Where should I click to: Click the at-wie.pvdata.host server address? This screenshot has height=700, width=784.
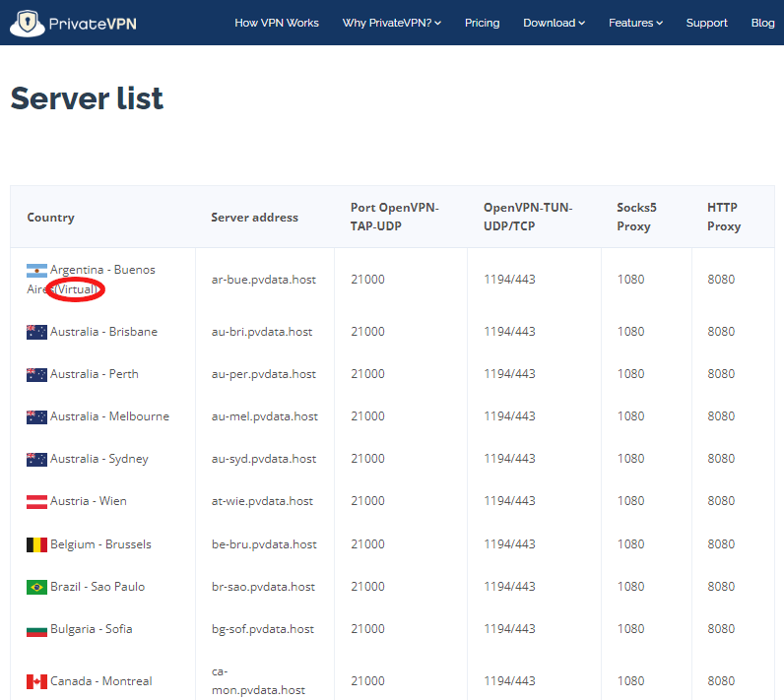pyautogui.click(x=262, y=501)
